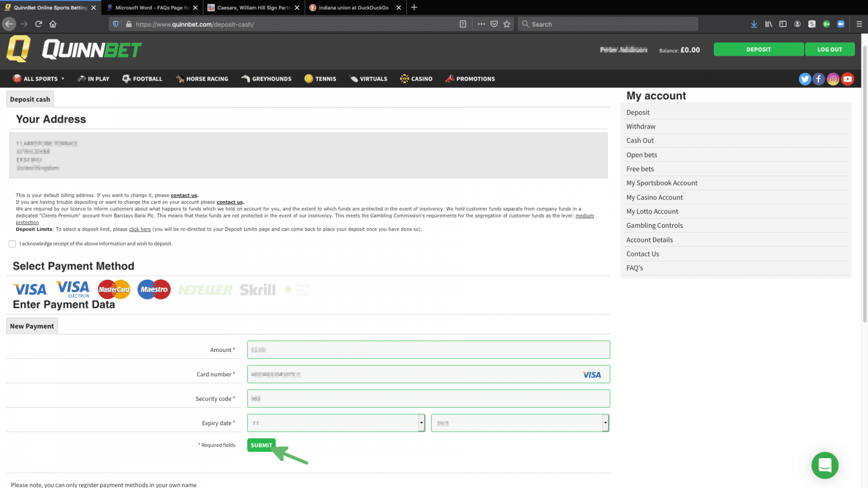Choose the Maestro payment logo
Viewport: 868px width, 488px height.
pyautogui.click(x=154, y=290)
